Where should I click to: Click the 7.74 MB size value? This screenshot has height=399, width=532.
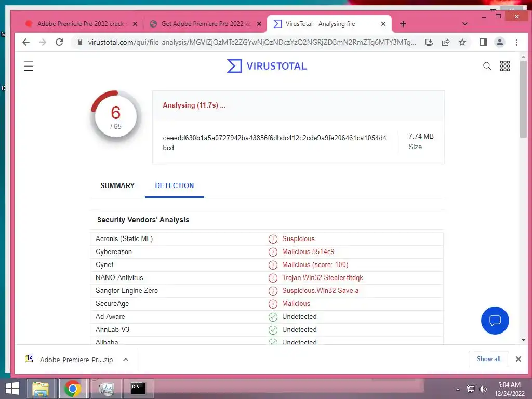[x=421, y=137]
